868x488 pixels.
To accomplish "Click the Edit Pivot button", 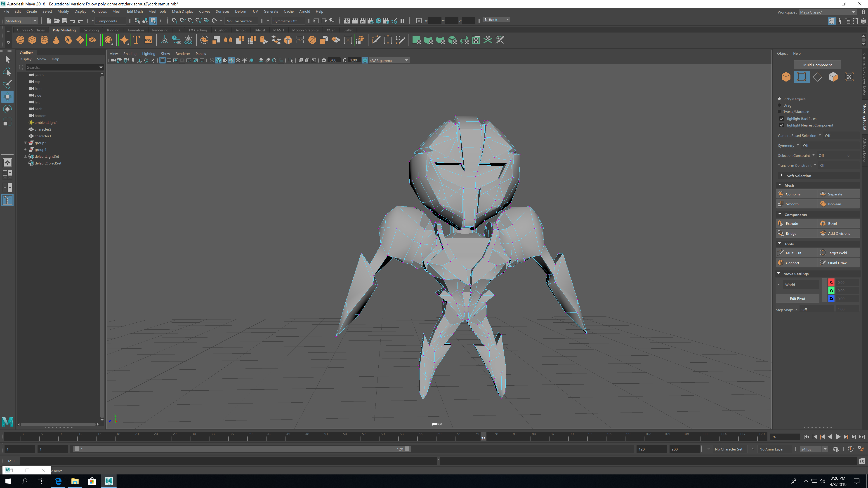I will click(x=797, y=298).
